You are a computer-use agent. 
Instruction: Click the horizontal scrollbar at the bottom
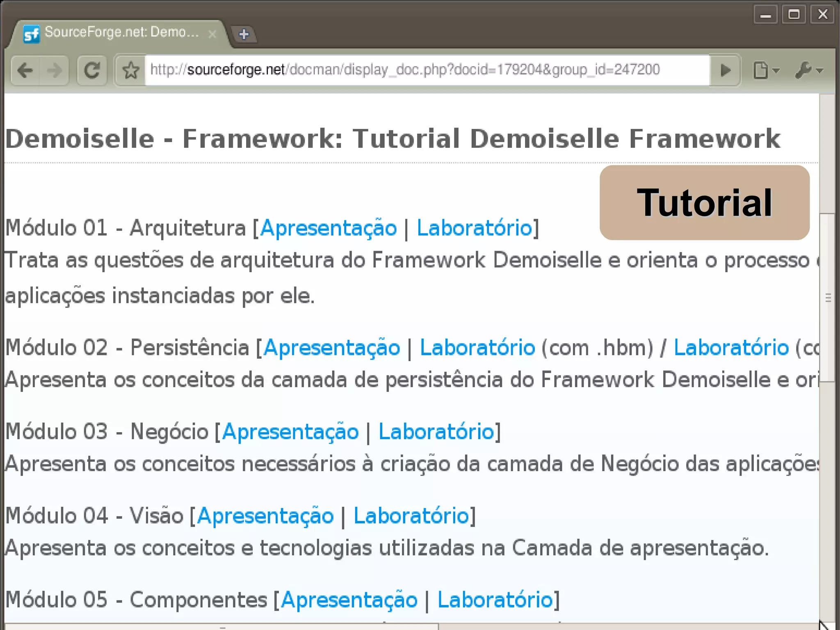[221, 626]
